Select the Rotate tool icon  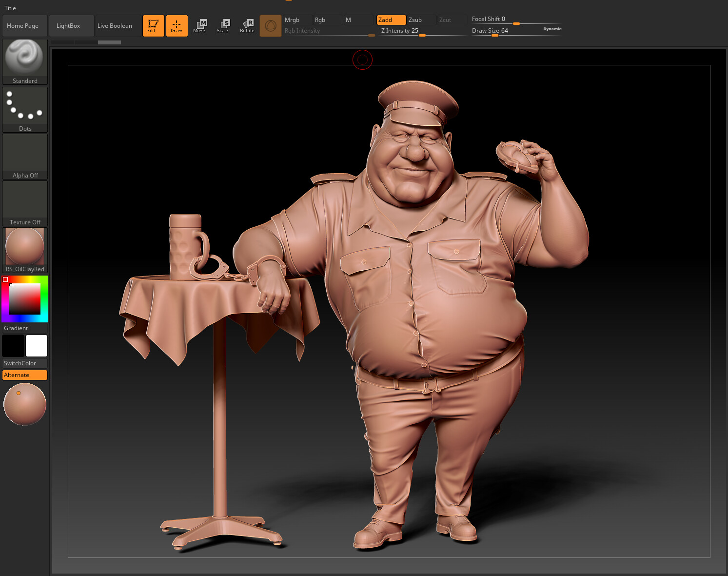pos(247,26)
